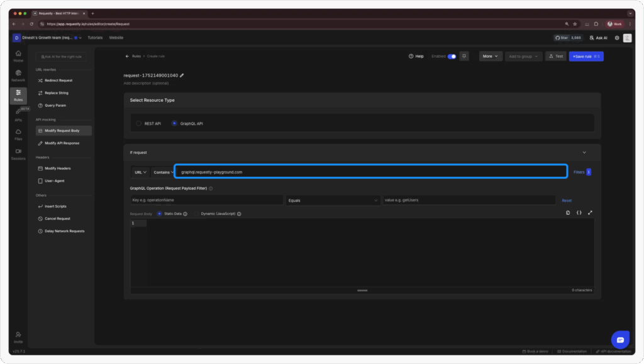The width and height of the screenshot is (644, 364).
Task: Select the GraphQL API radio button
Action: 174,123
